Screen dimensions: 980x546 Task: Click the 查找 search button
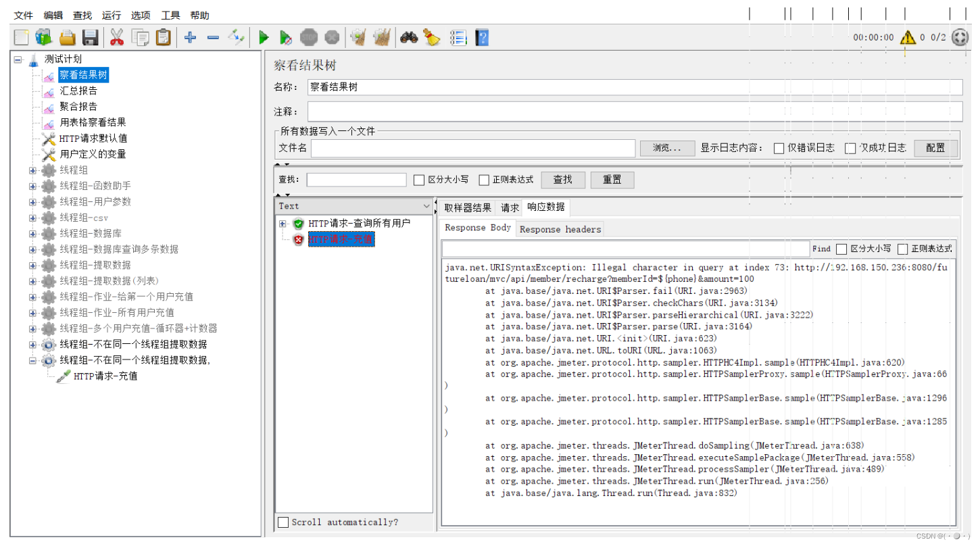coord(563,180)
